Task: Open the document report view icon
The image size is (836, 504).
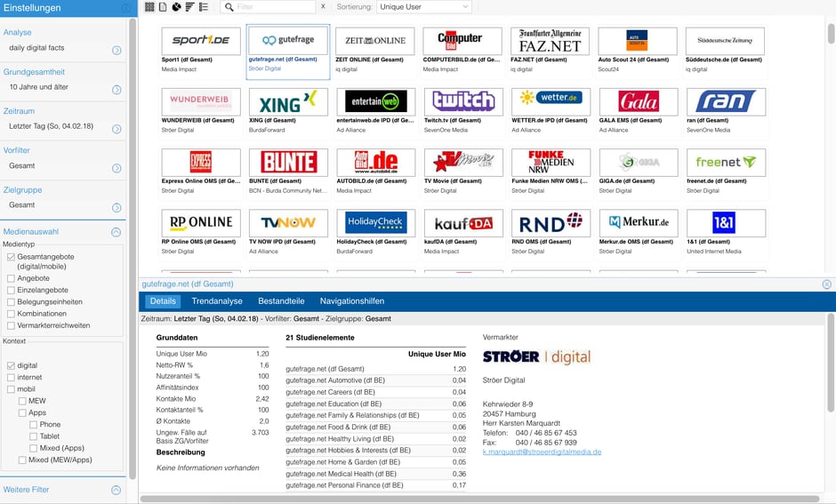Action: click(x=163, y=7)
